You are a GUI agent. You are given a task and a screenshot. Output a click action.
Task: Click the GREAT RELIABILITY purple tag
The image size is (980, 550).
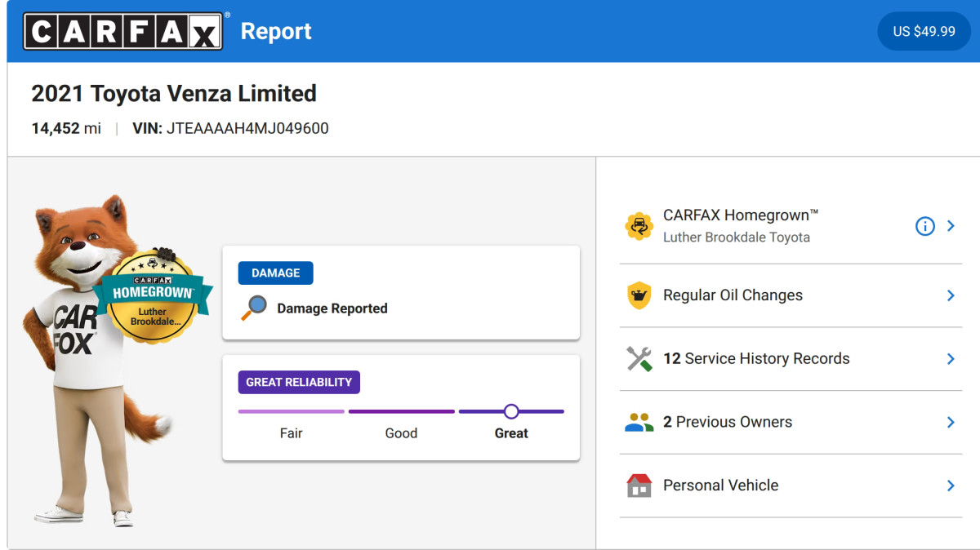pos(299,382)
